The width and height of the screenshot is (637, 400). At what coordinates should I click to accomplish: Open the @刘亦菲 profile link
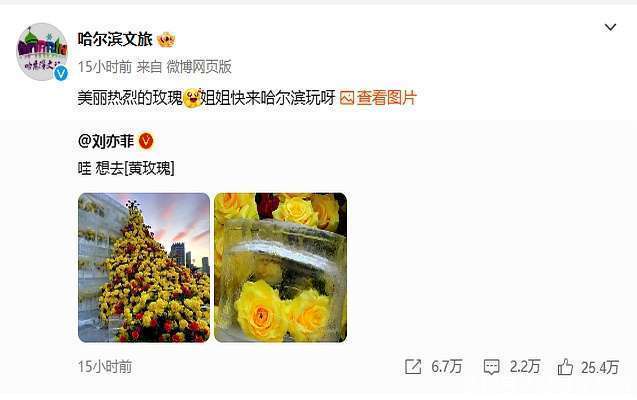click(x=106, y=141)
